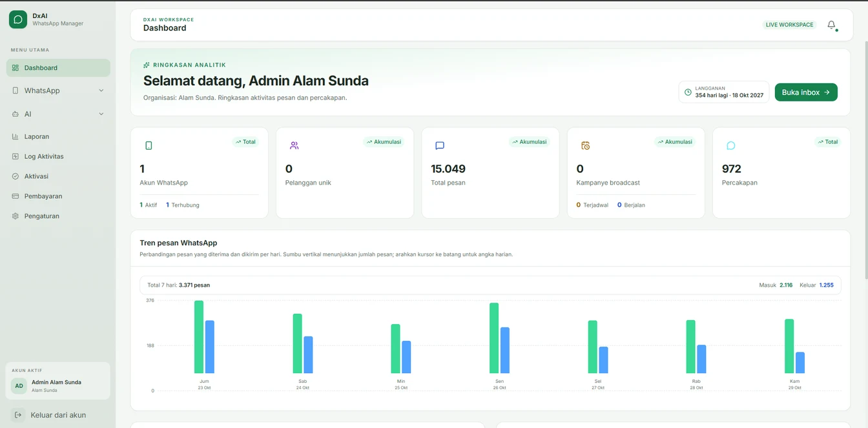This screenshot has height=428, width=868.
Task: Click the 1 Aktif status text
Action: (149, 205)
